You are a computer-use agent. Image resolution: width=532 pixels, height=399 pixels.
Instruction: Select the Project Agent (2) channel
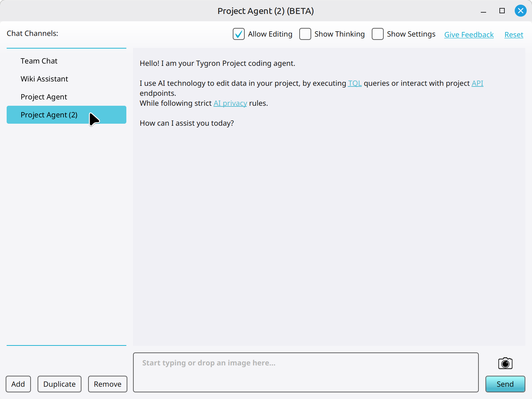[66, 115]
